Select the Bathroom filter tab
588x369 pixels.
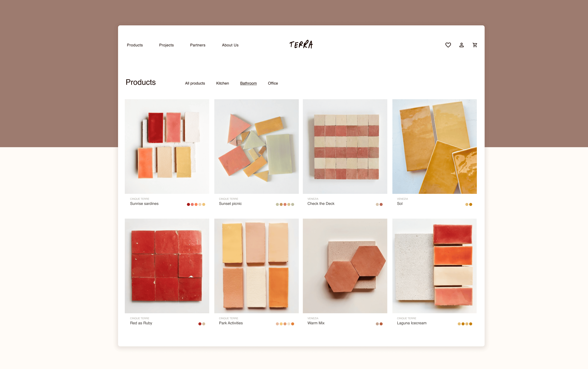click(248, 83)
